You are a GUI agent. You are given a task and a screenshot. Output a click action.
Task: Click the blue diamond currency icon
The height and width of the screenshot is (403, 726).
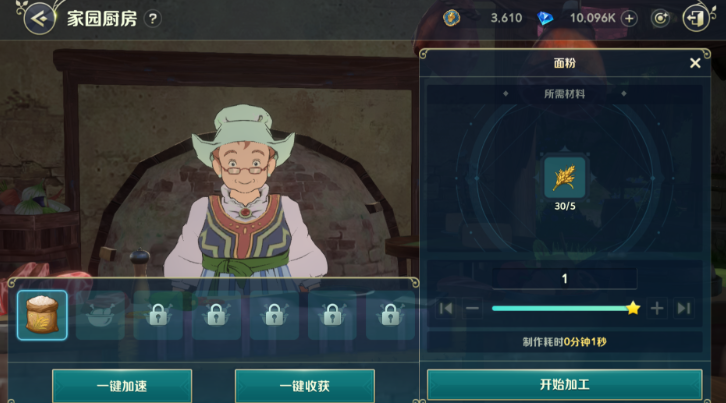tap(545, 19)
